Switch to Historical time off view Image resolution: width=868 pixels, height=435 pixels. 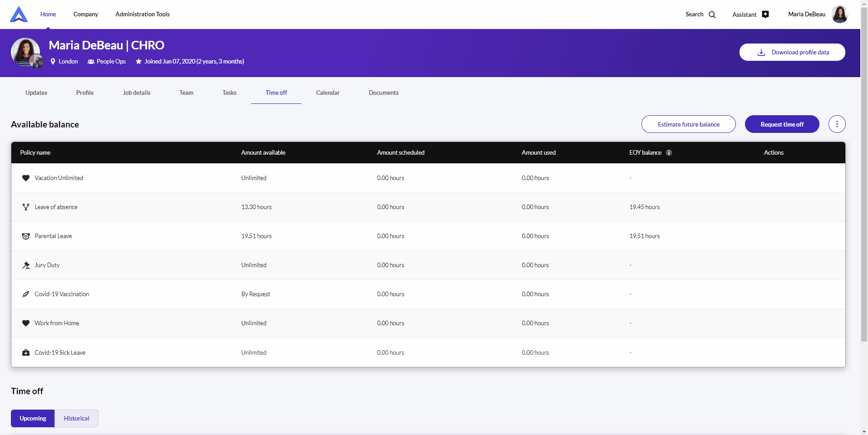(x=76, y=418)
